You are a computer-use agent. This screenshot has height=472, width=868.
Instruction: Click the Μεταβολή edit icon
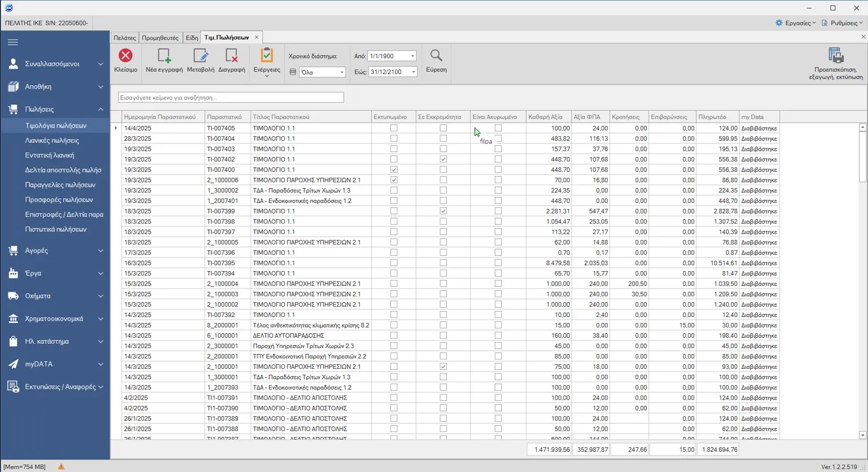coord(201,55)
